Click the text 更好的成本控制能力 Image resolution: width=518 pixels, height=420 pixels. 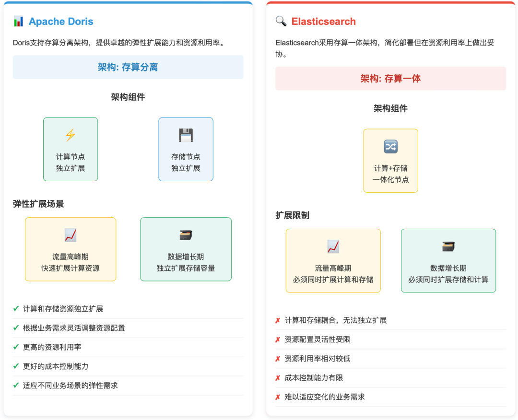56,366
